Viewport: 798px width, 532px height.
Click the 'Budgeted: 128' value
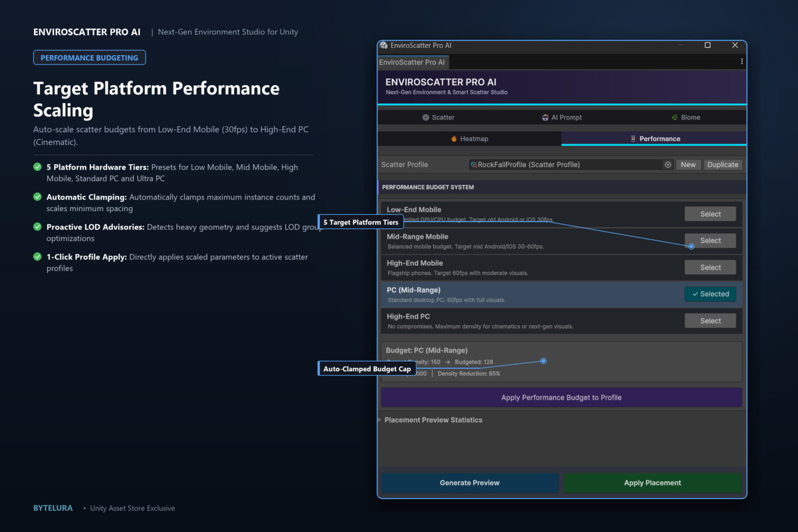(x=474, y=362)
